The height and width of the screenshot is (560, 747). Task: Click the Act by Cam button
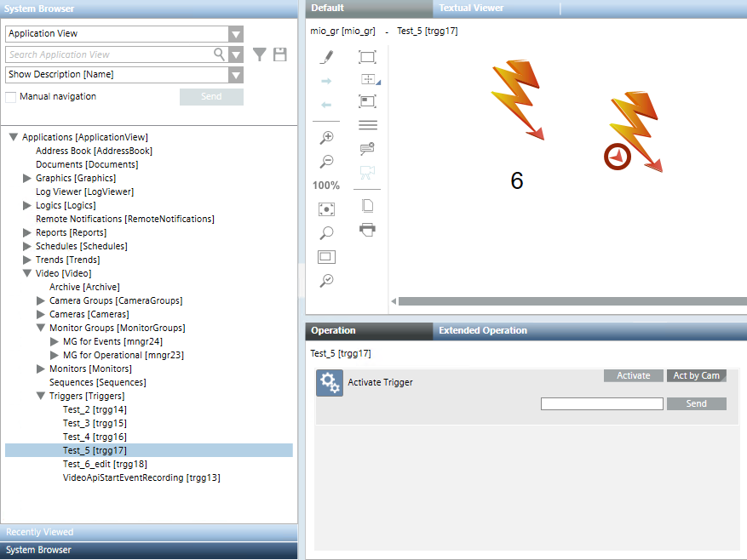point(696,375)
